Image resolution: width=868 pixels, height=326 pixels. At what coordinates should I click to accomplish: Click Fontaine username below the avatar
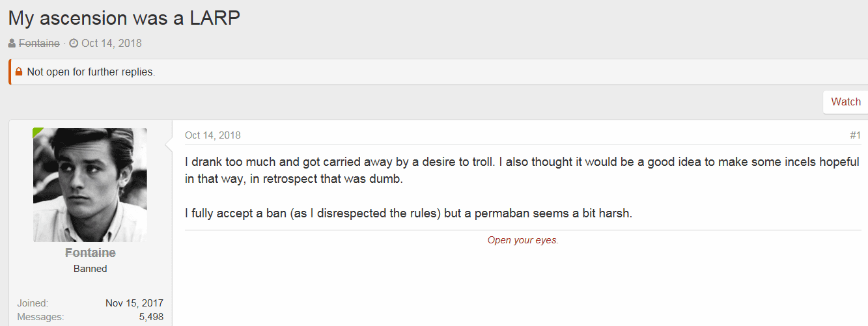coord(90,252)
